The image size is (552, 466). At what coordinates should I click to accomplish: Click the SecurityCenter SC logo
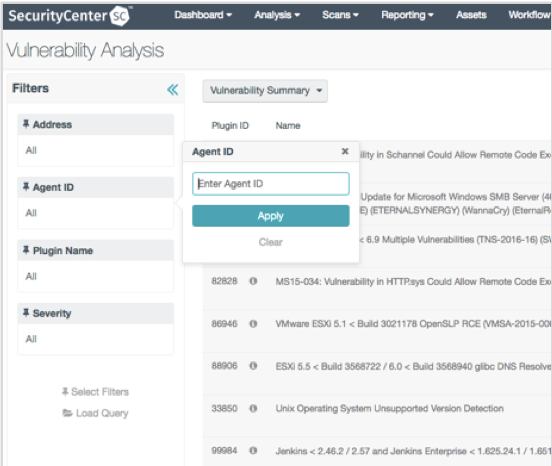tap(69, 16)
